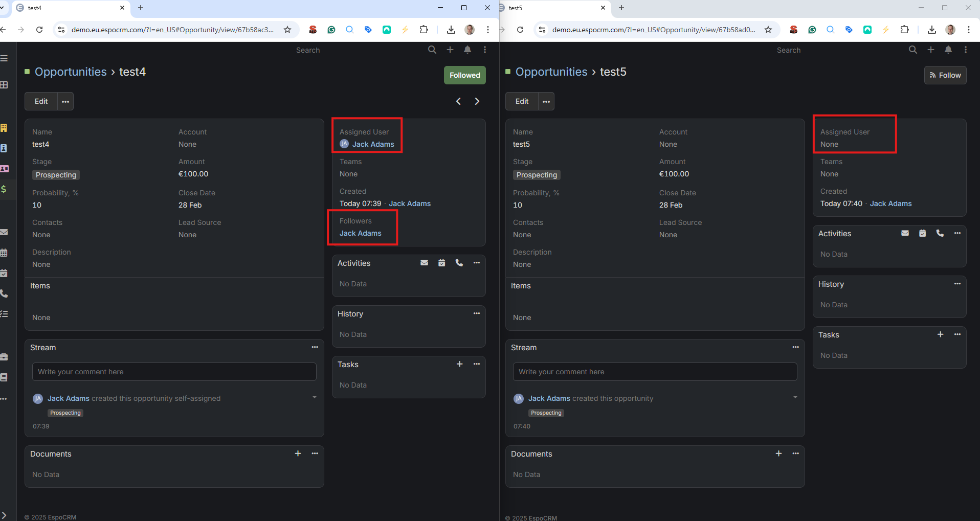980x521 pixels.
Task: Add a task with the plus icon in test5 Tasks panel
Action: click(940, 334)
